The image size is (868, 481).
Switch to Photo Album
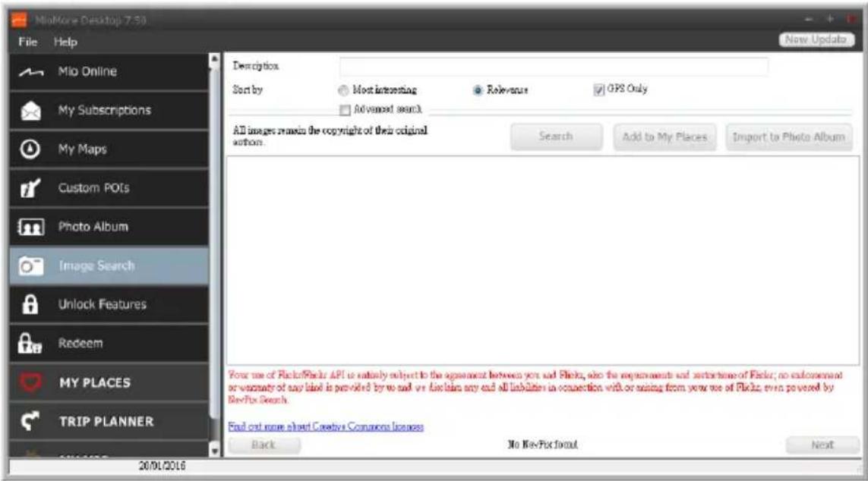[x=109, y=227]
